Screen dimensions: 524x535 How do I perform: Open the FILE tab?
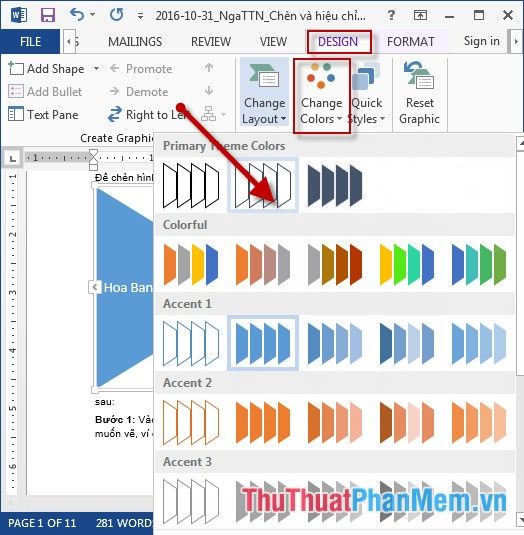point(30,42)
